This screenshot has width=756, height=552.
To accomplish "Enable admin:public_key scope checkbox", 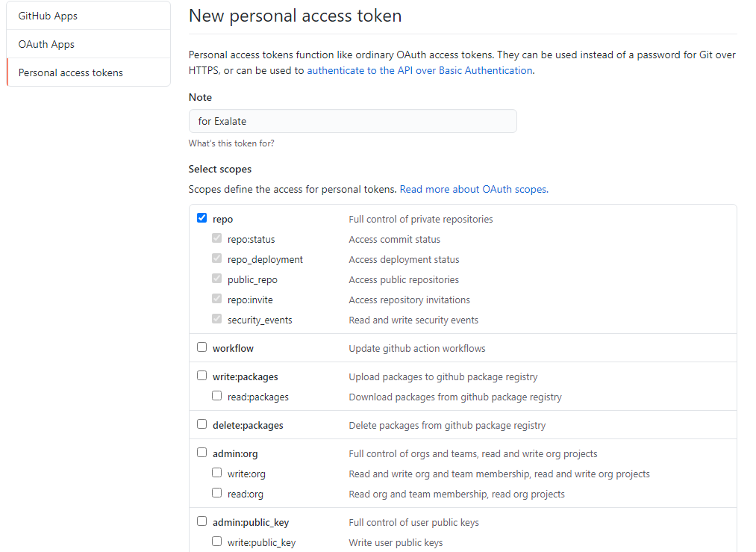I will 202,521.
